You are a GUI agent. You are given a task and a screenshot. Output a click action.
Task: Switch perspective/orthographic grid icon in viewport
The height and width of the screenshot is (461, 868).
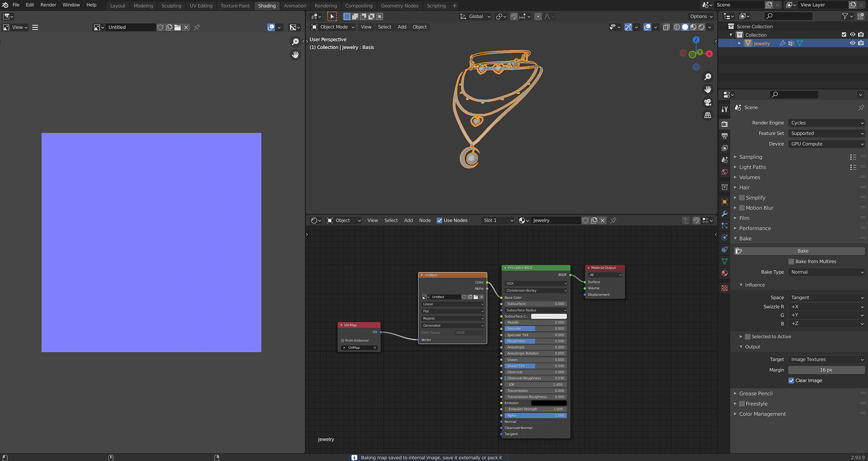tap(707, 115)
